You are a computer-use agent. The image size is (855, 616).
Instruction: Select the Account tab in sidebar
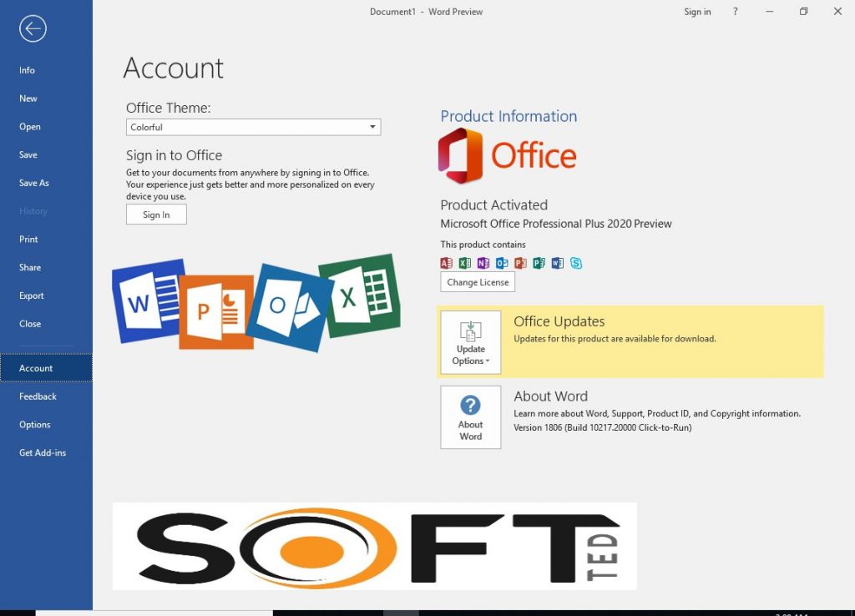47,368
